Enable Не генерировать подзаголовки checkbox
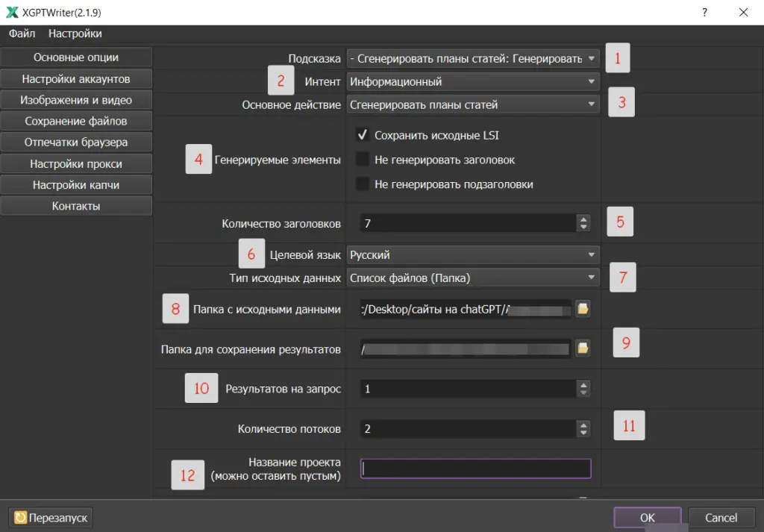 tap(362, 184)
